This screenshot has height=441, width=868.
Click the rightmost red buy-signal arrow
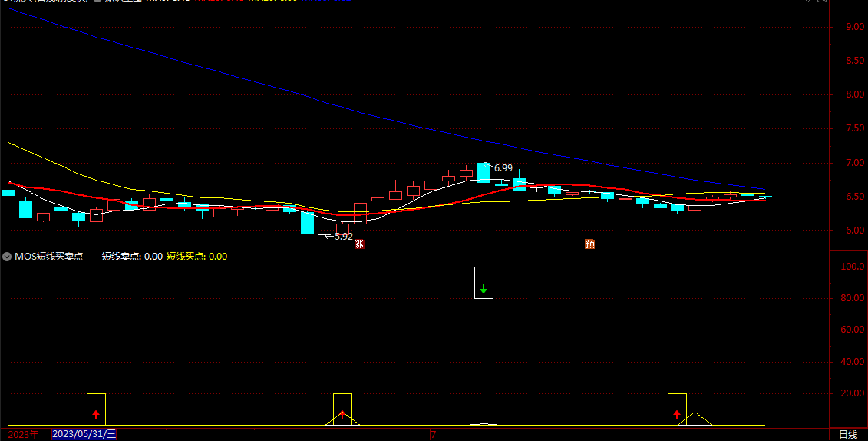pyautogui.click(x=676, y=414)
